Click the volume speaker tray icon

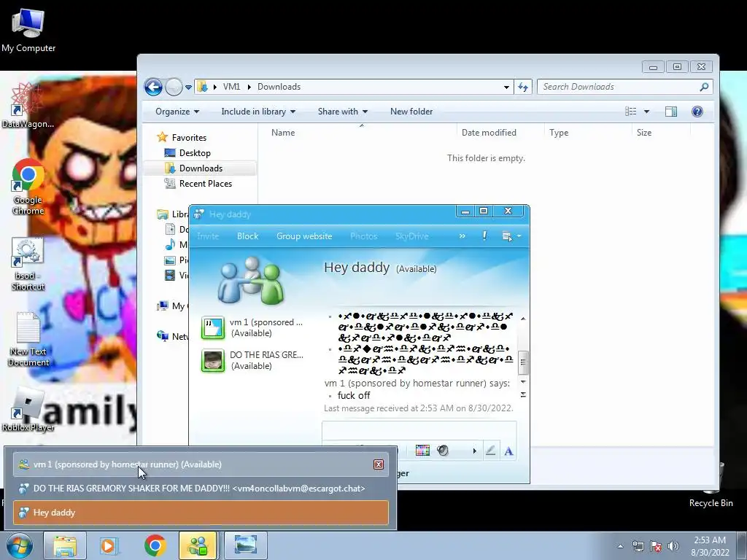673,546
